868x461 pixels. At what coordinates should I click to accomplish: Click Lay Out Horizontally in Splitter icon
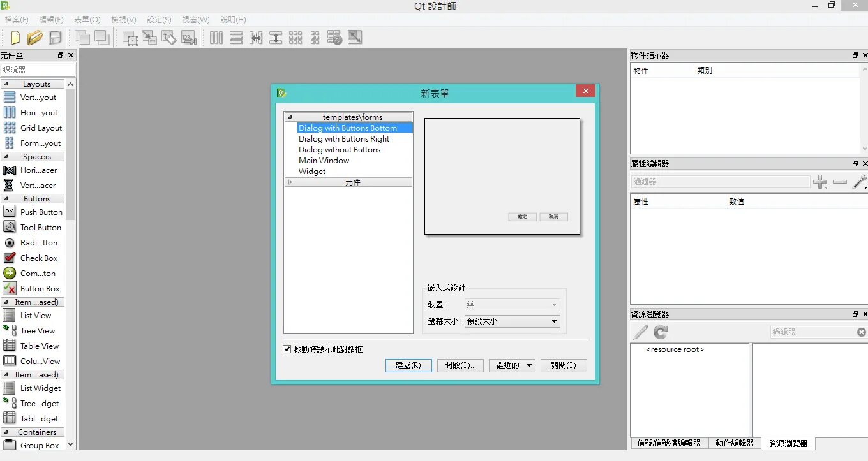tap(256, 38)
